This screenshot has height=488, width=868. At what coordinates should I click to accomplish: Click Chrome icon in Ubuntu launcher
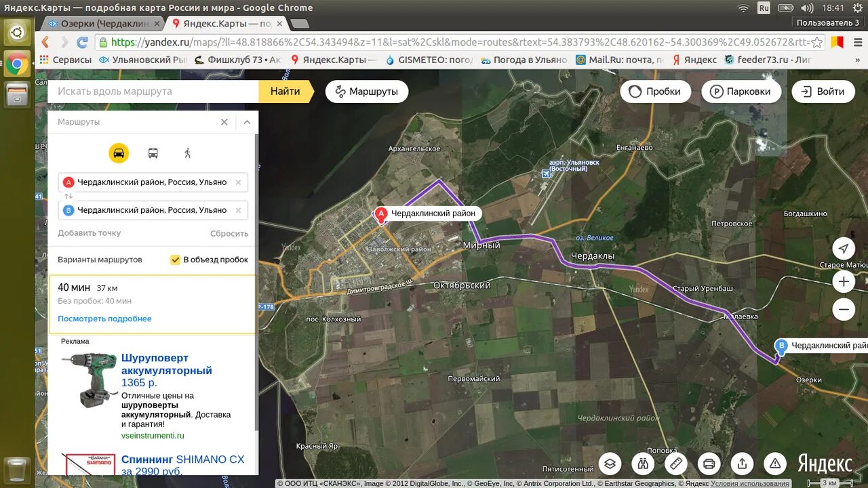(x=17, y=64)
